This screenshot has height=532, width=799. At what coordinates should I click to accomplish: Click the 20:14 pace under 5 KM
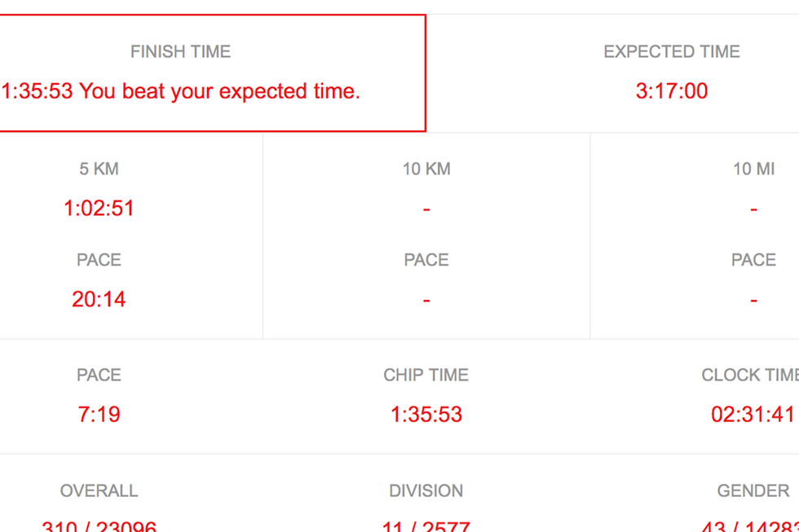[99, 299]
